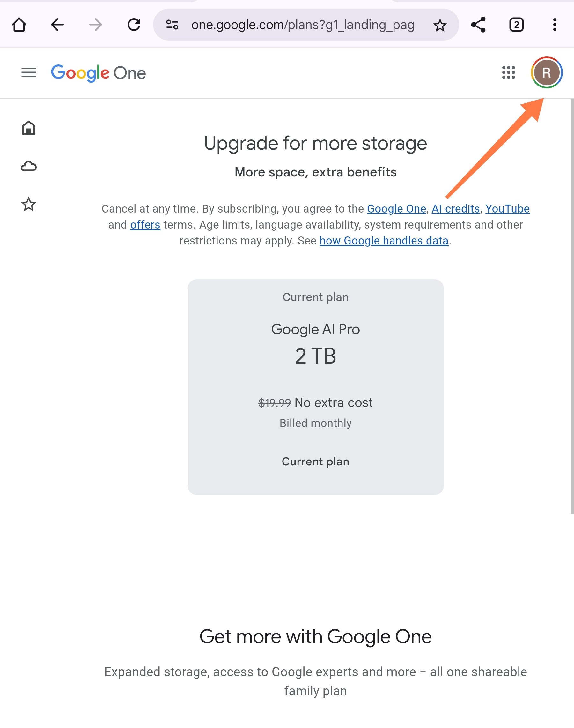Open the Google apps grid

pyautogui.click(x=508, y=73)
